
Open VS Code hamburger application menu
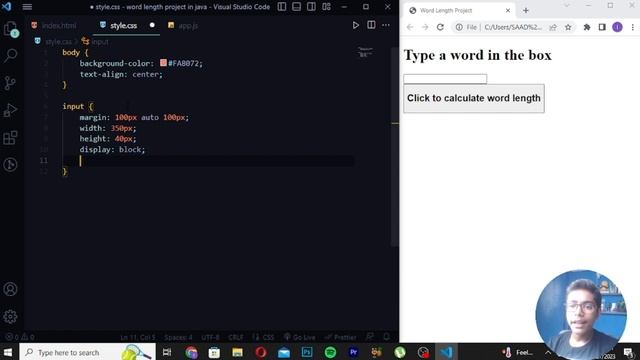coord(27,7)
